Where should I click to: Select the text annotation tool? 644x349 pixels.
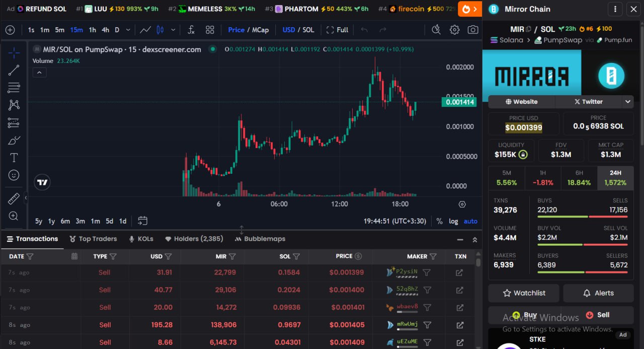[x=14, y=158]
